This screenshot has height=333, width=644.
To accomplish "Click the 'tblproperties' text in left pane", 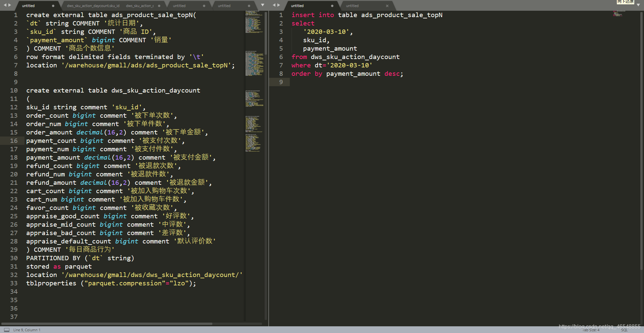I will point(51,283).
